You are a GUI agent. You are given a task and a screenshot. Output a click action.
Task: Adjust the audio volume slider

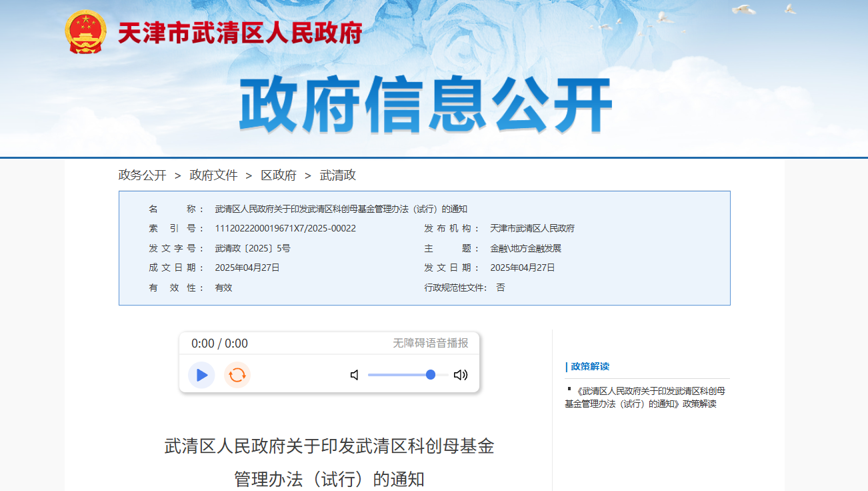(x=409, y=375)
